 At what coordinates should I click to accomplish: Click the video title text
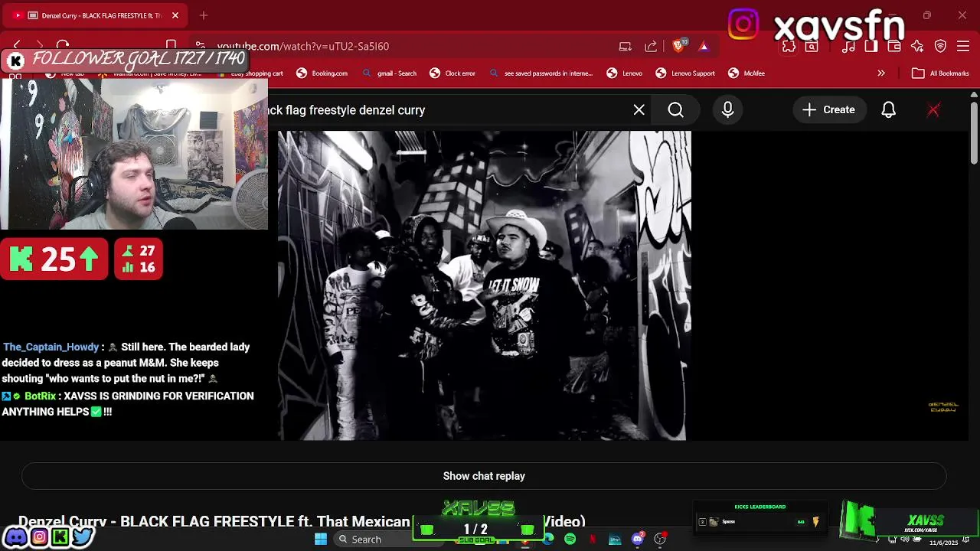[302, 521]
